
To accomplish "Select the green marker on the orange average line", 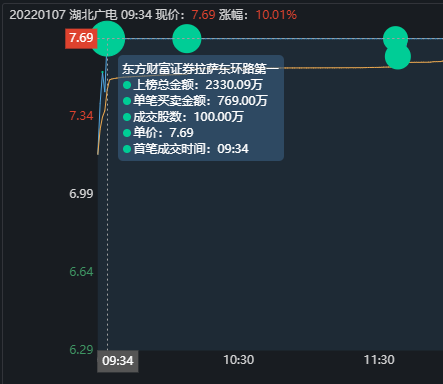I will click(x=398, y=57).
